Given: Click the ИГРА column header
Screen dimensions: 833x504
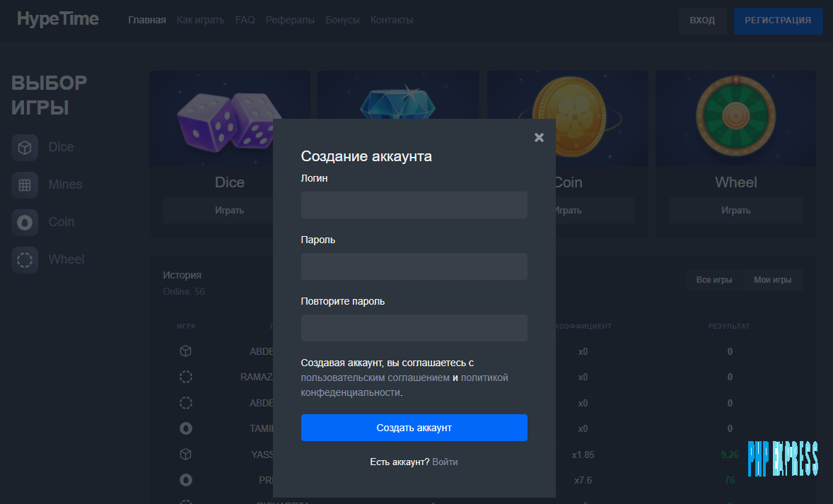Looking at the screenshot, I should (x=186, y=326).
